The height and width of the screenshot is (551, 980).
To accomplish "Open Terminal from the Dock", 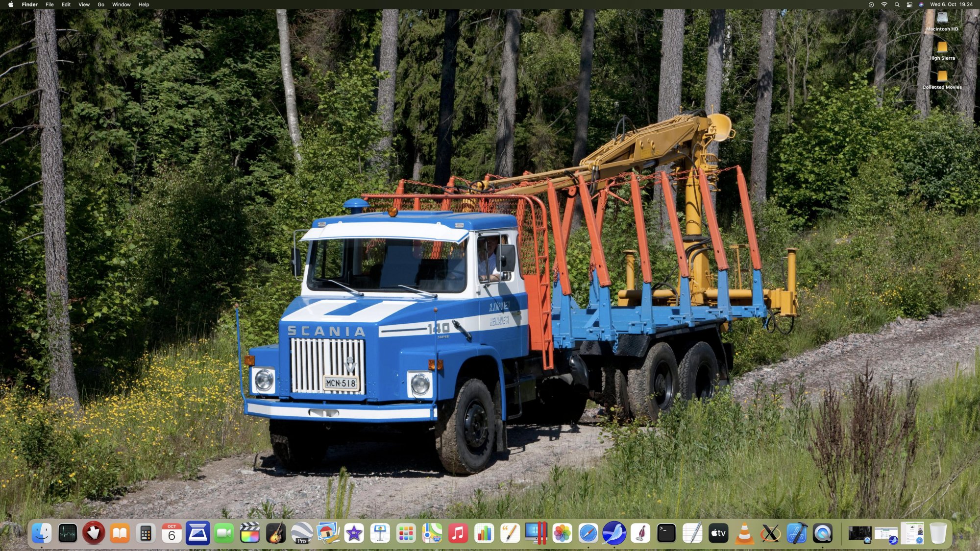I will [x=666, y=533].
